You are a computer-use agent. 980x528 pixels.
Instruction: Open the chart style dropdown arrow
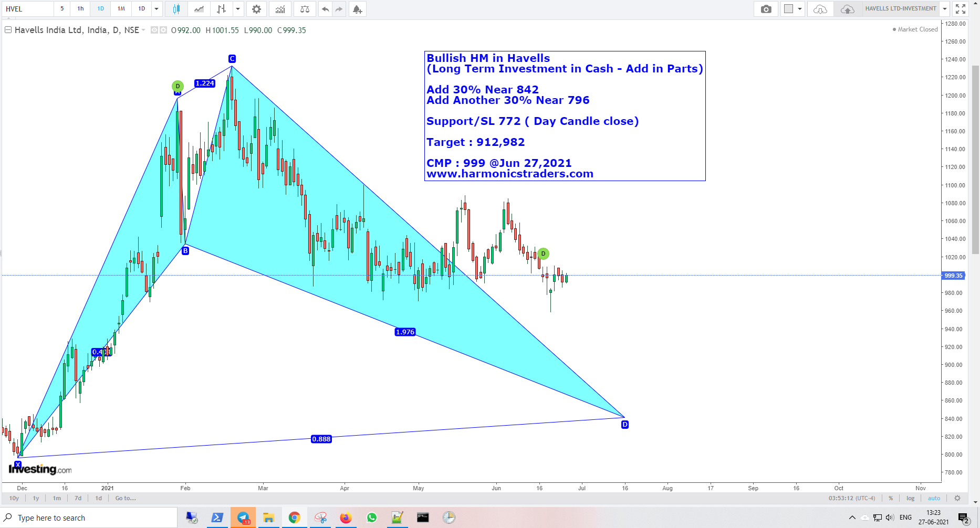[238, 9]
